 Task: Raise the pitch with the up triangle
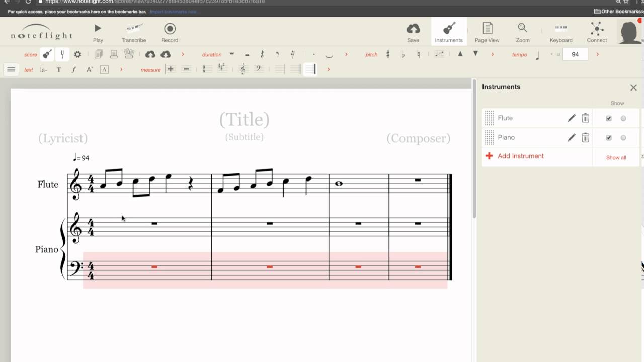click(x=460, y=54)
